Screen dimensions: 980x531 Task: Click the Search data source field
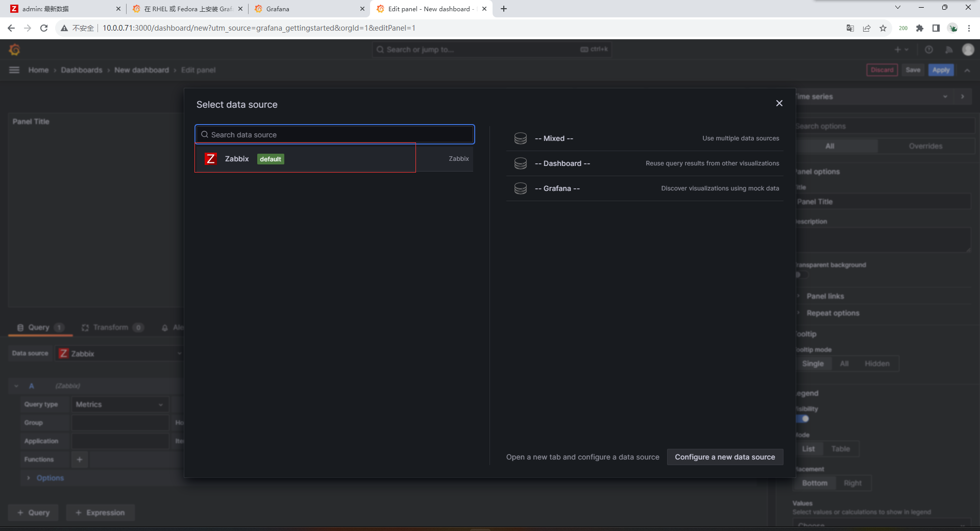click(335, 135)
